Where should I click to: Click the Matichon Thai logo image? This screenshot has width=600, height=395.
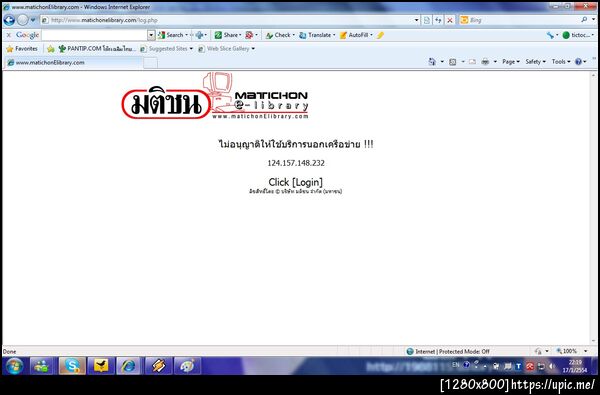(166, 104)
